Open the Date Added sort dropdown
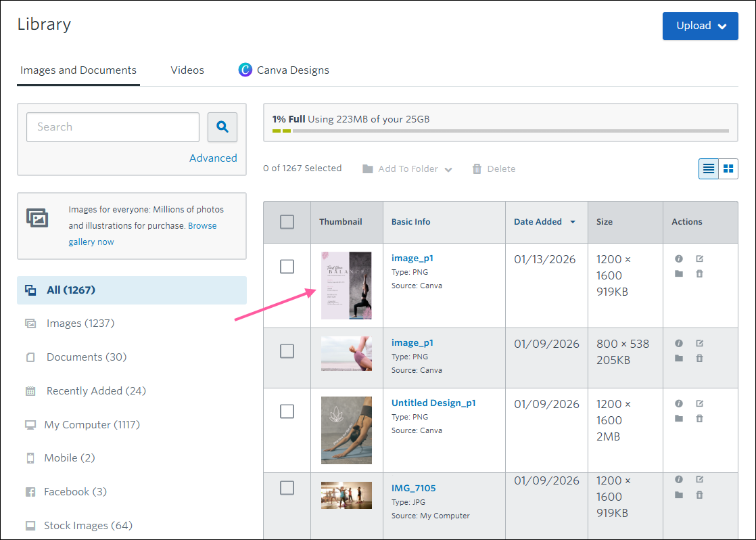Image resolution: width=756 pixels, height=540 pixels. pyautogui.click(x=572, y=221)
